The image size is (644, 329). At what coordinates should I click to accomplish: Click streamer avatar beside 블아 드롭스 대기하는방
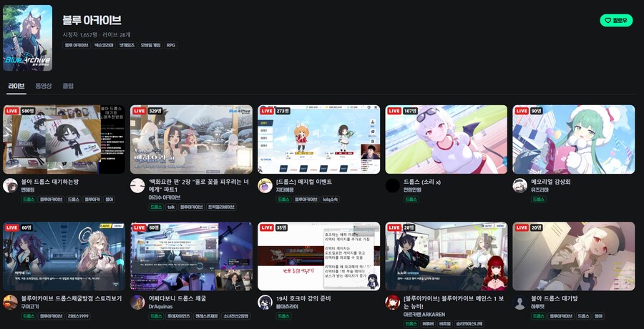coord(10,186)
